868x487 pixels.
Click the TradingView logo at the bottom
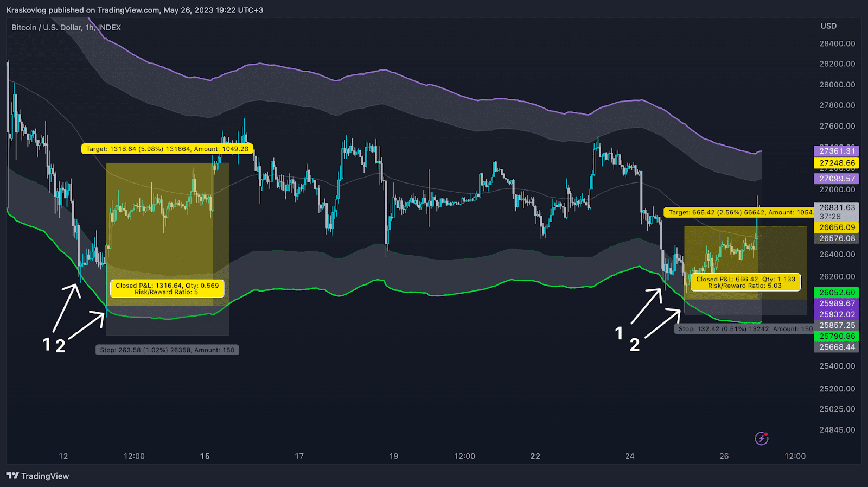[x=38, y=476]
